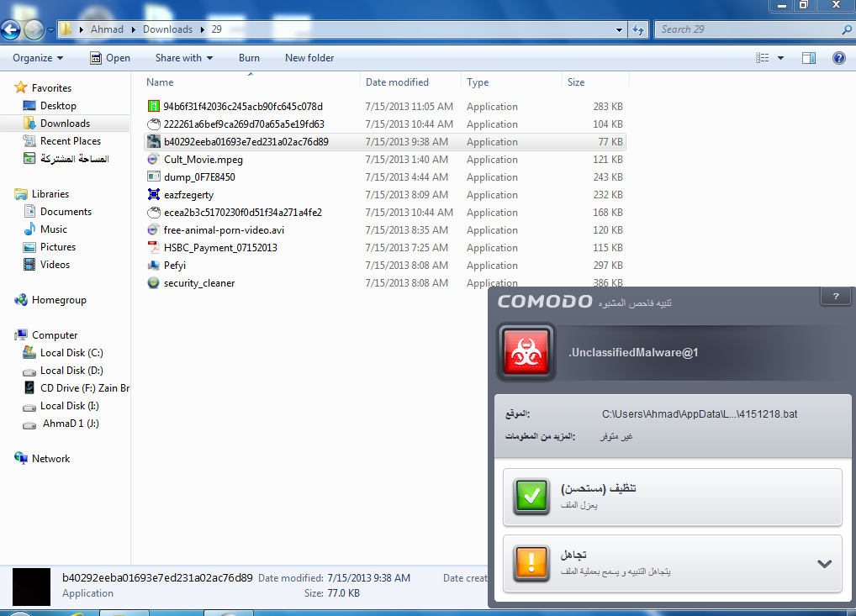Open the Share with menu
The width and height of the screenshot is (856, 616).
184,58
